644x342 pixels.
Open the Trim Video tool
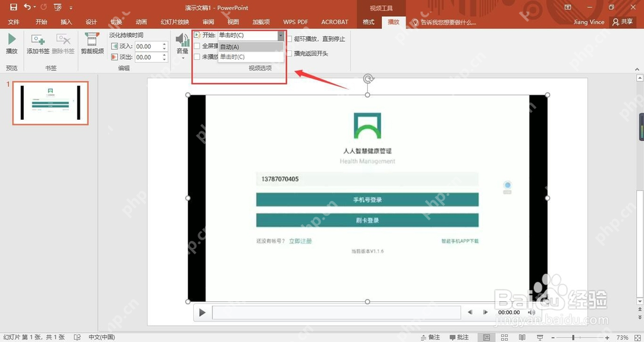92,39
